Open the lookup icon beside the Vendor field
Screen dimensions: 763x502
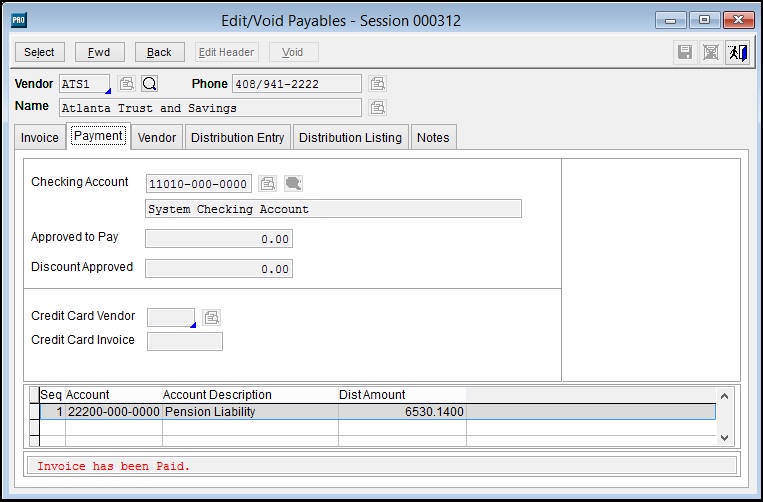pyautogui.click(x=127, y=84)
